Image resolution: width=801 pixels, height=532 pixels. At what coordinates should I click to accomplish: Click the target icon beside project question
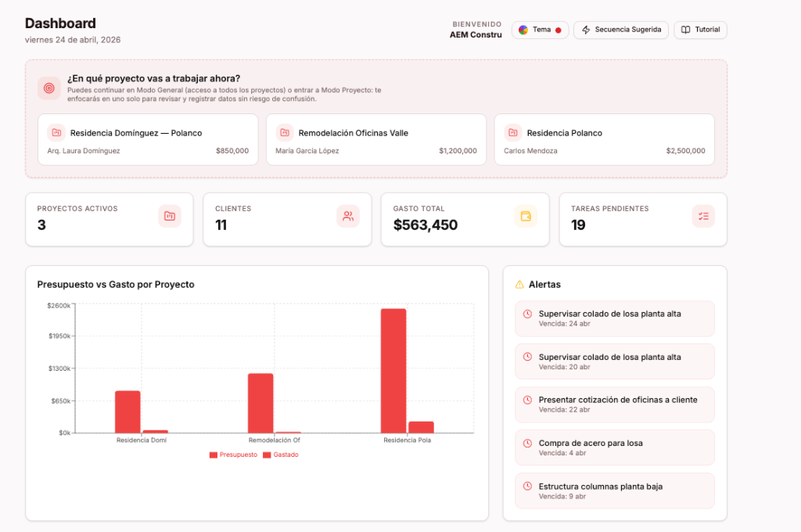pyautogui.click(x=49, y=88)
